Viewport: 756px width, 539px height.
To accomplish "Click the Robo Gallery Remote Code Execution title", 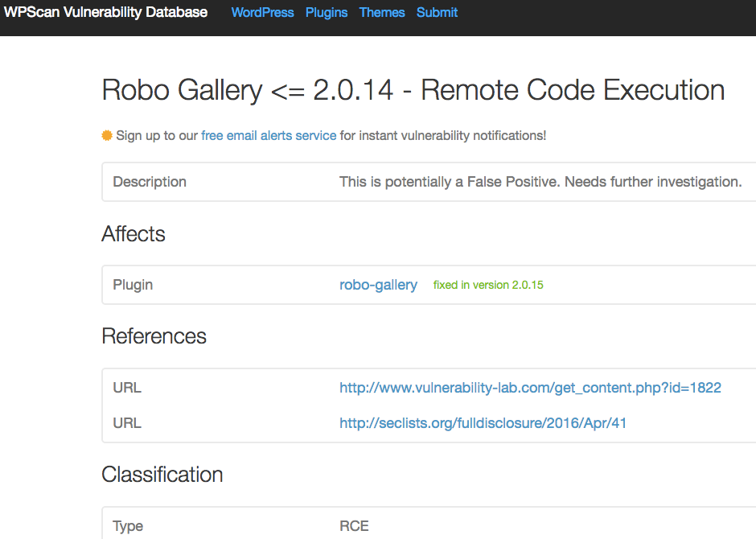I will [x=413, y=90].
